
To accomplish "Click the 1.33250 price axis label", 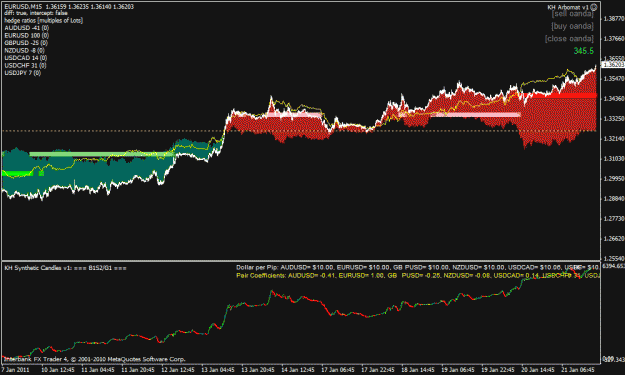I will click(x=614, y=118).
